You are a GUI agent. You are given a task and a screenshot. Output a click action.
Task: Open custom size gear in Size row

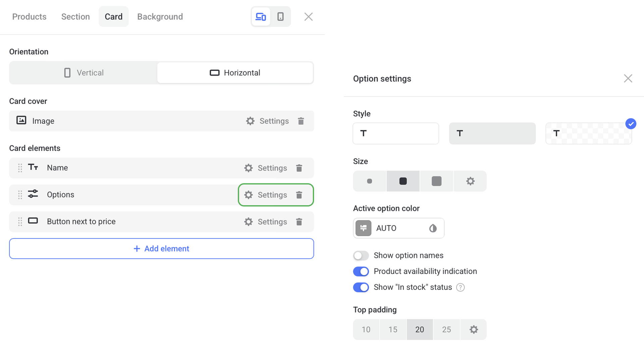(x=470, y=181)
